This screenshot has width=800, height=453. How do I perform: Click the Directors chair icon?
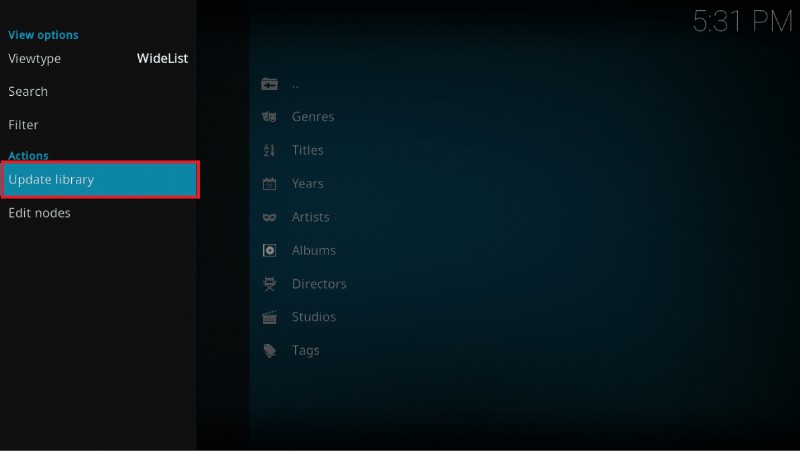269,284
